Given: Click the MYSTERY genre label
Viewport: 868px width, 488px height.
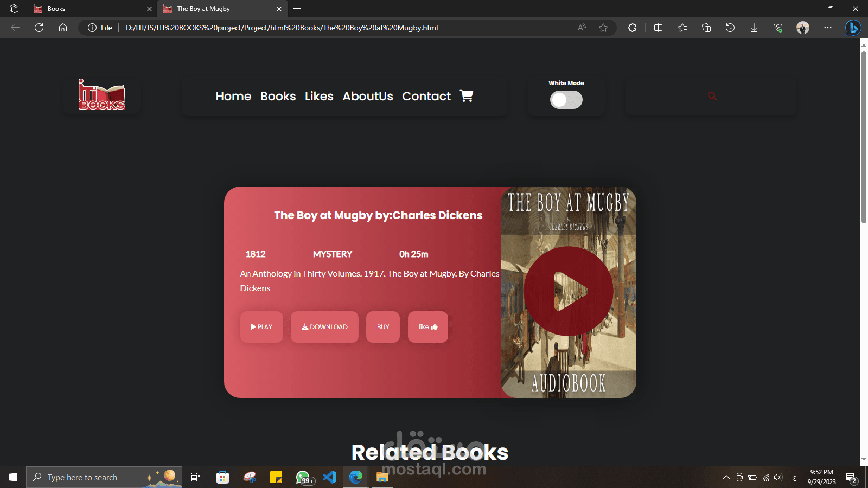Looking at the screenshot, I should [333, 254].
